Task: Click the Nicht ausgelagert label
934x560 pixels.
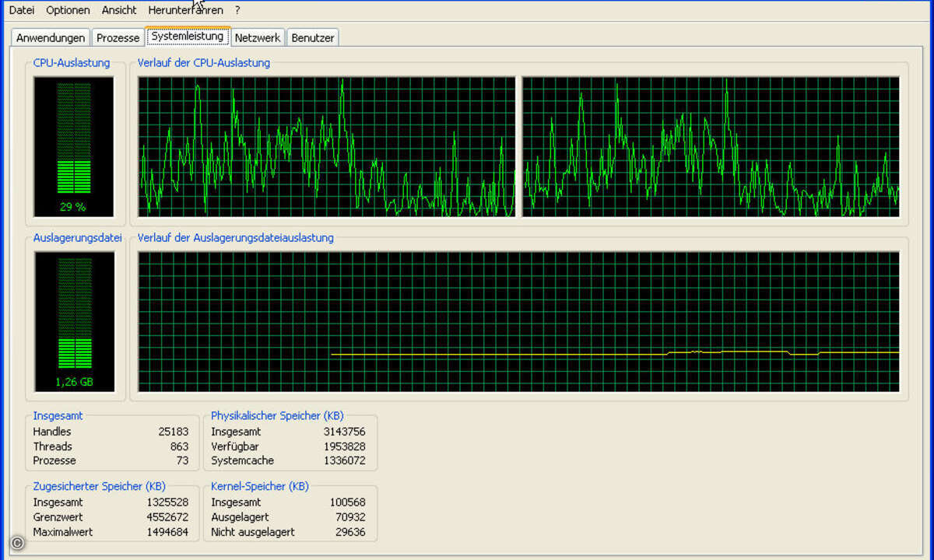Action: (253, 532)
